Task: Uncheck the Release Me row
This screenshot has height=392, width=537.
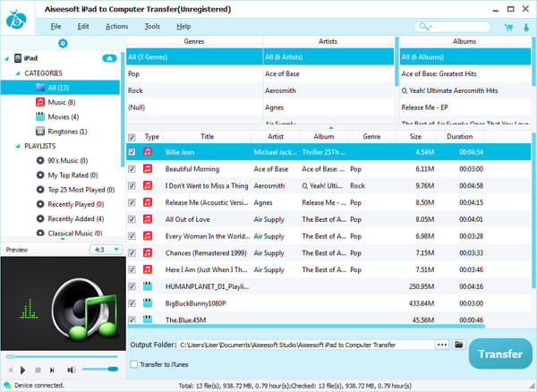Action: [x=132, y=202]
